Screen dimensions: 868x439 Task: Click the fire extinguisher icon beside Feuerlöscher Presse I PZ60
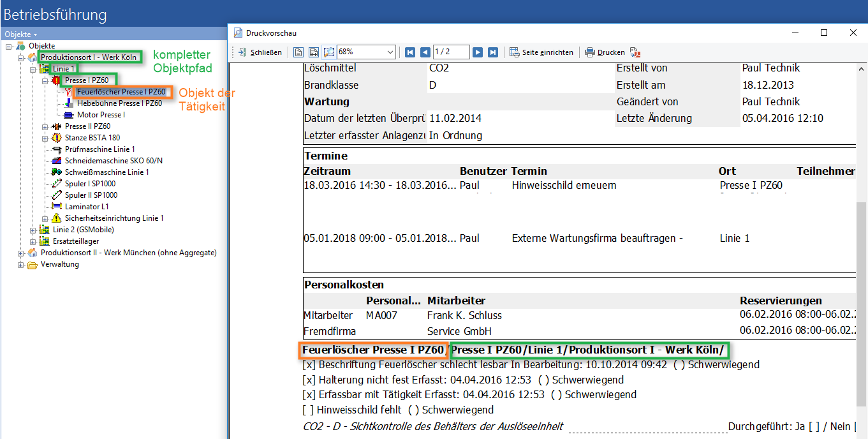pos(69,92)
